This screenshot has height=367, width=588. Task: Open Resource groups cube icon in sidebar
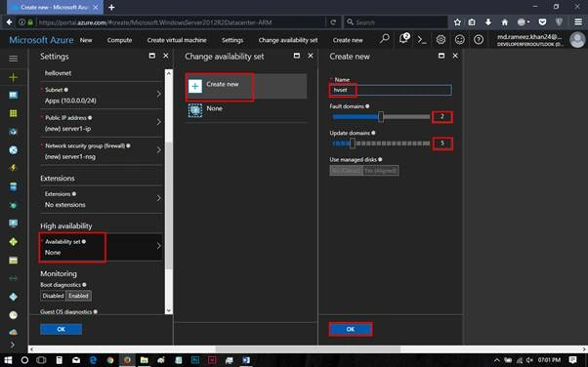[13, 132]
